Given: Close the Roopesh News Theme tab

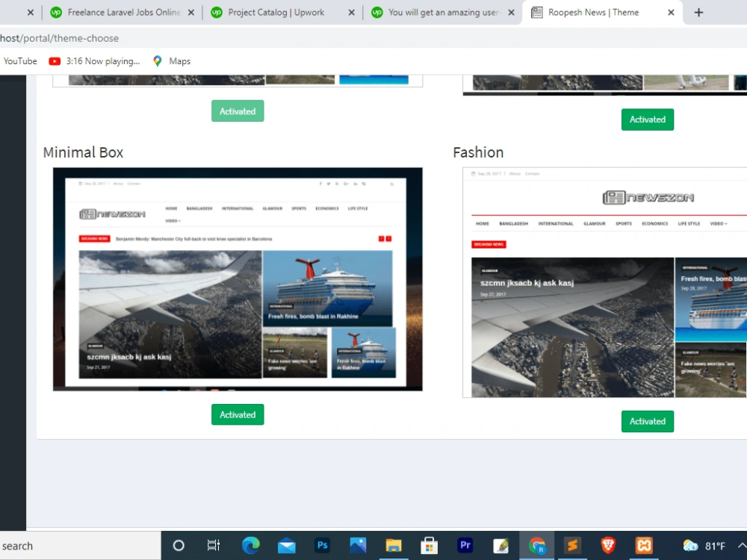Looking at the screenshot, I should [x=671, y=13].
